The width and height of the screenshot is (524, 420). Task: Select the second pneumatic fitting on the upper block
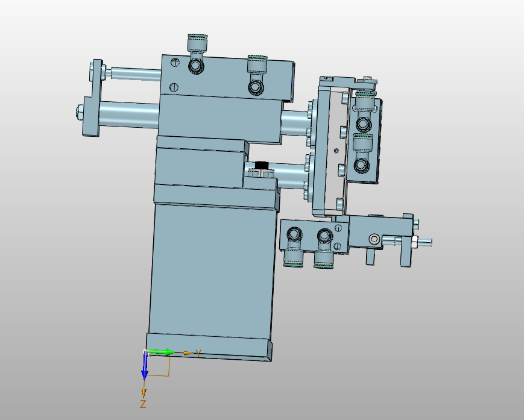[257, 75]
